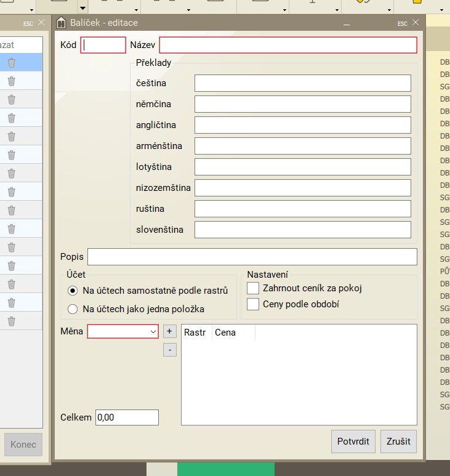Click the house icon in Balíček title bar

point(61,23)
